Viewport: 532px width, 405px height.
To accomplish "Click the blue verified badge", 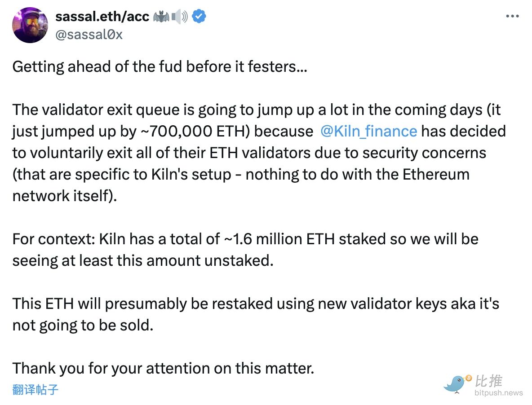I will point(199,17).
